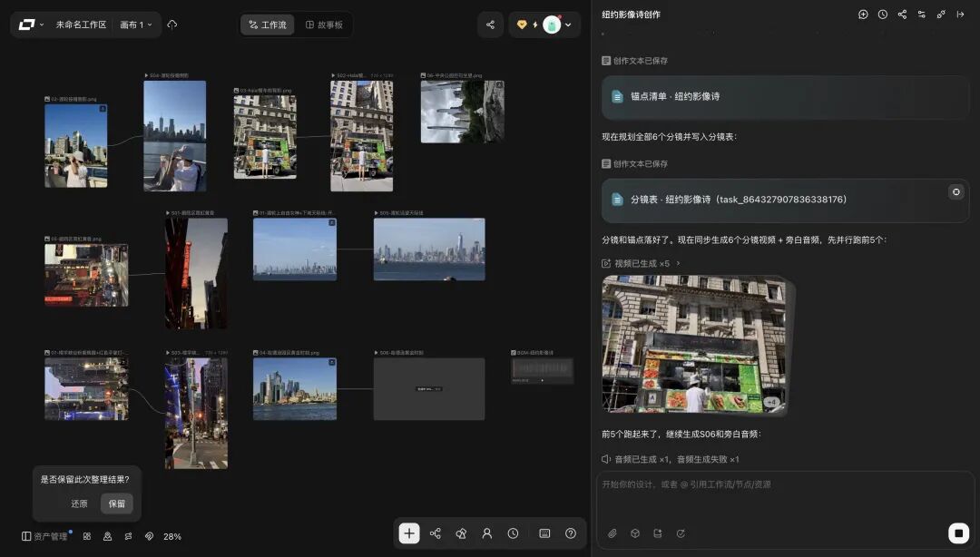The image size is (980, 557).
Task: Open the 分镜表 · 纽约影像诗 document card
Action: pyautogui.click(x=785, y=200)
